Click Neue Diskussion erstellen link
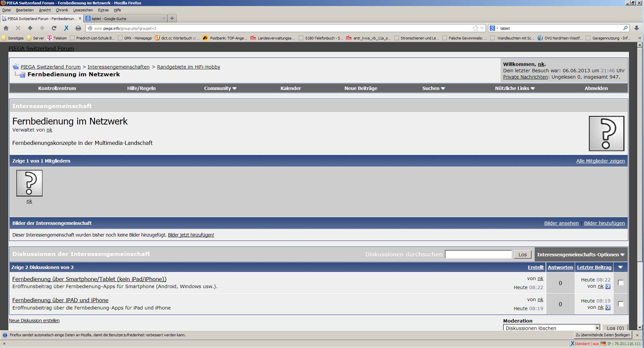The image size is (644, 348). pyautogui.click(x=34, y=321)
